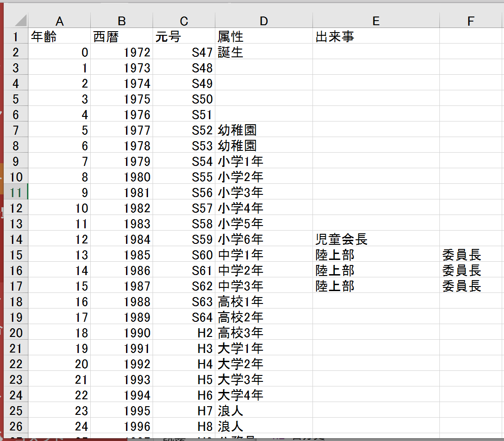Select the 委員長 cell in row 16
This screenshot has height=441, width=504.
471,270
